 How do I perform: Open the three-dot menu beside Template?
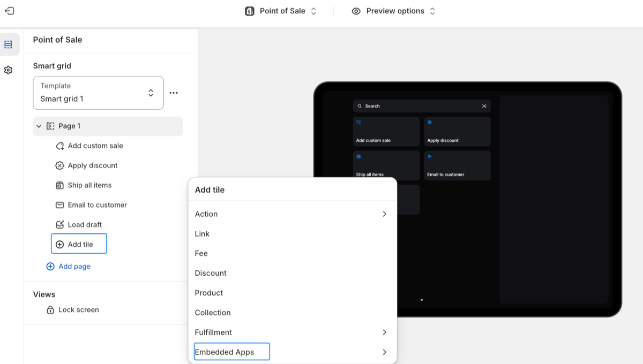click(174, 93)
